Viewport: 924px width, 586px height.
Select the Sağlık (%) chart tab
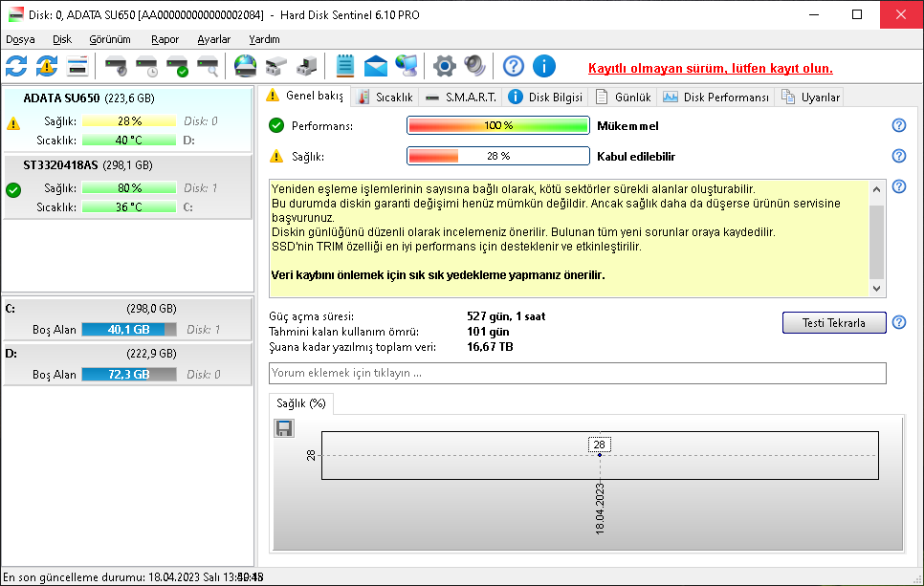coord(301,403)
